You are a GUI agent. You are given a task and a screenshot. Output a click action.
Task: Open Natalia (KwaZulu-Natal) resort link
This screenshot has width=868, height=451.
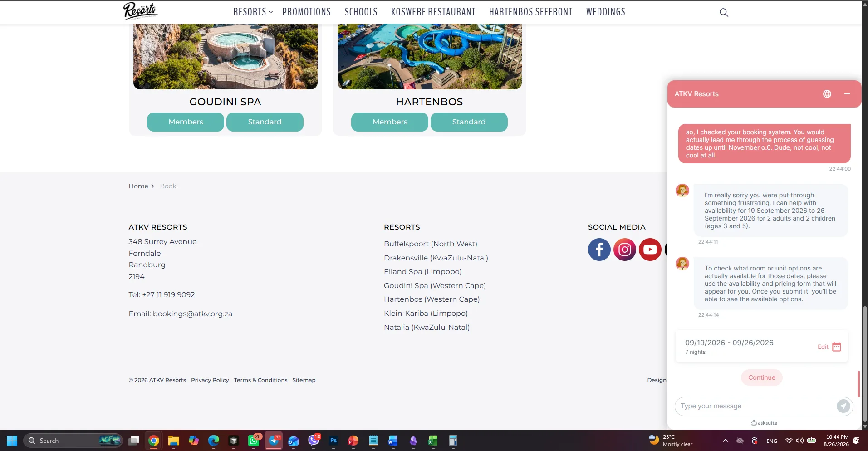pyautogui.click(x=427, y=327)
